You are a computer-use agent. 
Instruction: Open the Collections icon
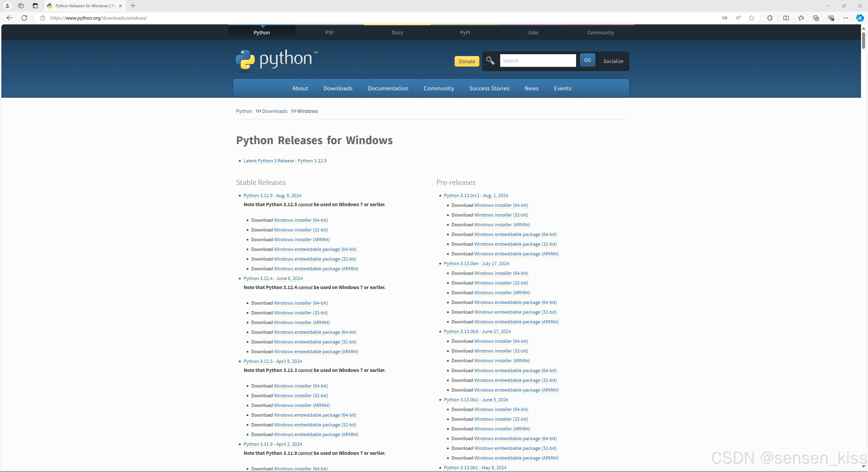(x=816, y=18)
